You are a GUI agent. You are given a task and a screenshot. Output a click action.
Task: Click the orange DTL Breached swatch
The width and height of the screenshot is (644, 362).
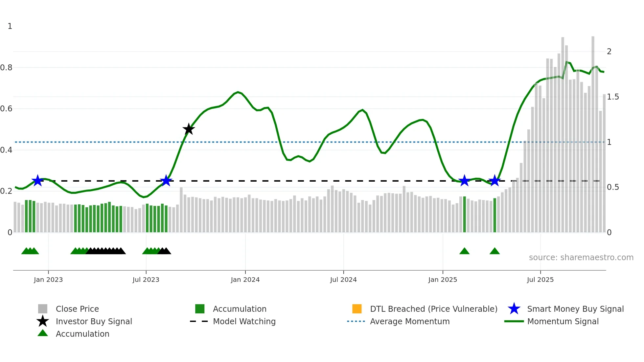coord(357,309)
